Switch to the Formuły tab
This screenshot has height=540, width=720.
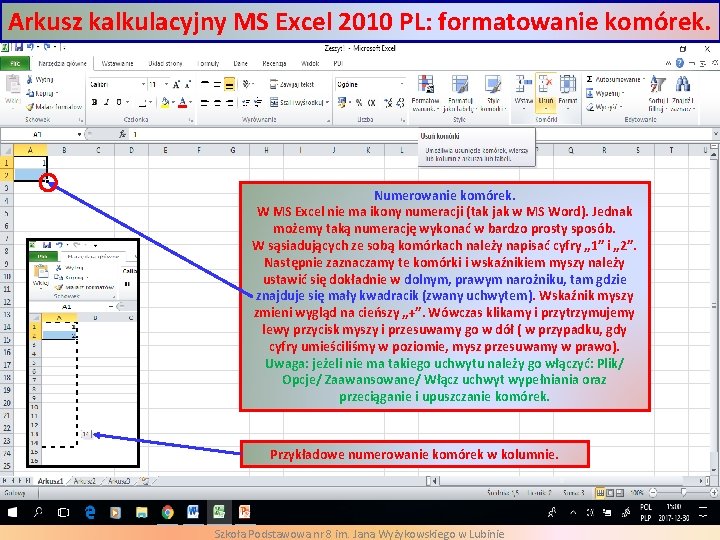coord(208,63)
